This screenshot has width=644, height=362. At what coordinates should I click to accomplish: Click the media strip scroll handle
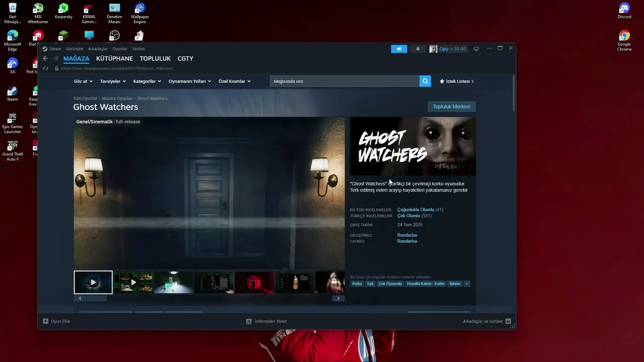[x=96, y=298]
